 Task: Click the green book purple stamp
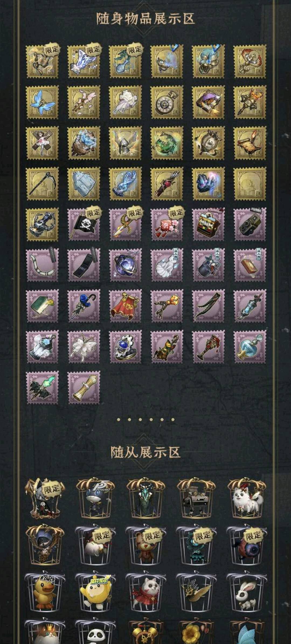point(42,306)
